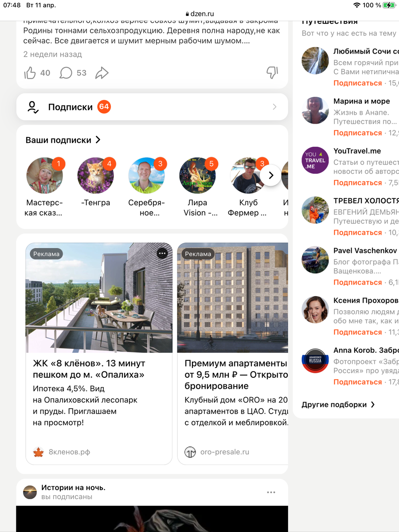The image size is (399, 532).
Task: Open Ваши подписки heading link
Action: coord(63,140)
